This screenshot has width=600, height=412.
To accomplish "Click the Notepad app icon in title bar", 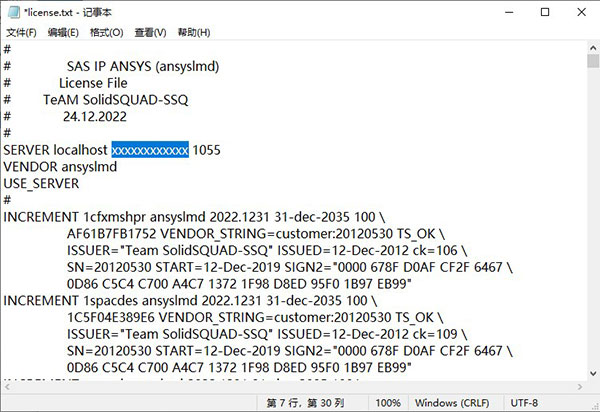I will coord(14,12).
